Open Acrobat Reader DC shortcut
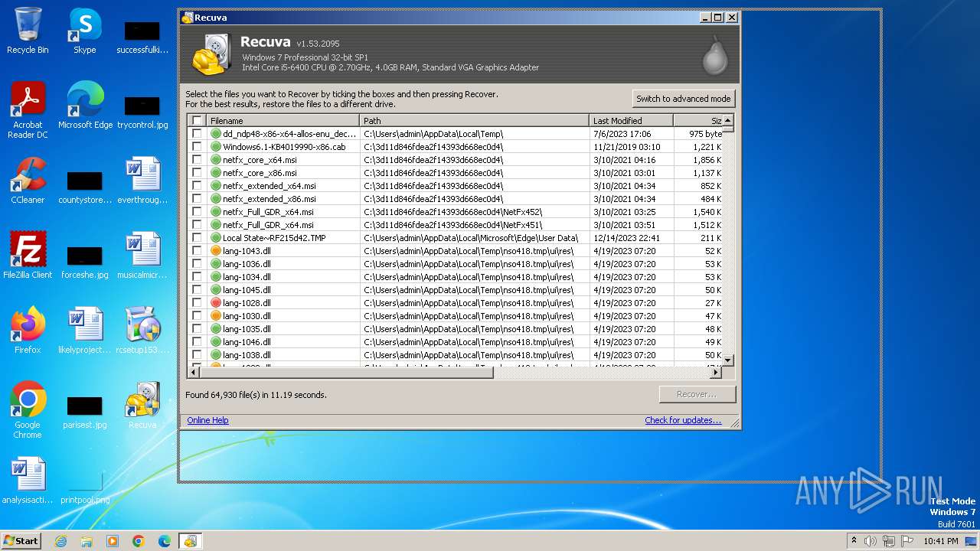980x551 pixels. 28,110
